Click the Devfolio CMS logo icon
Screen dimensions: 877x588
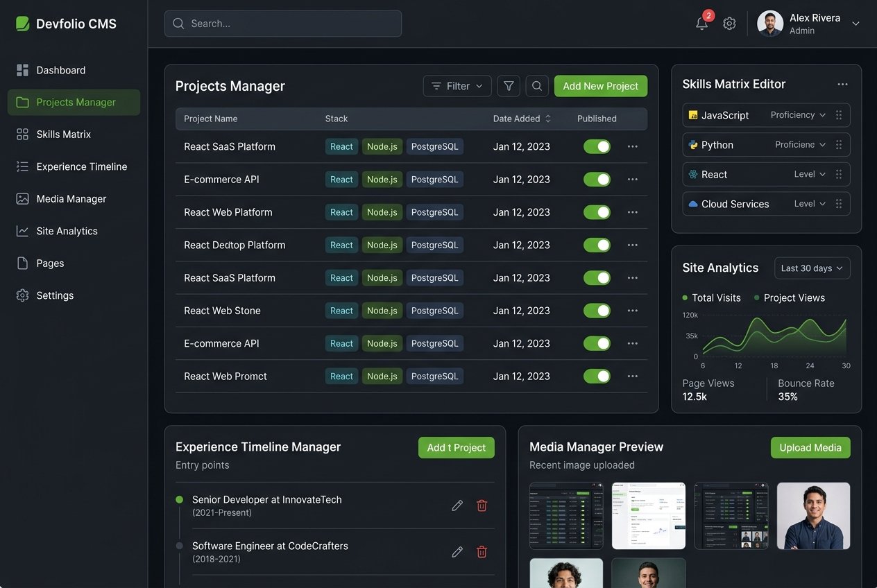23,24
